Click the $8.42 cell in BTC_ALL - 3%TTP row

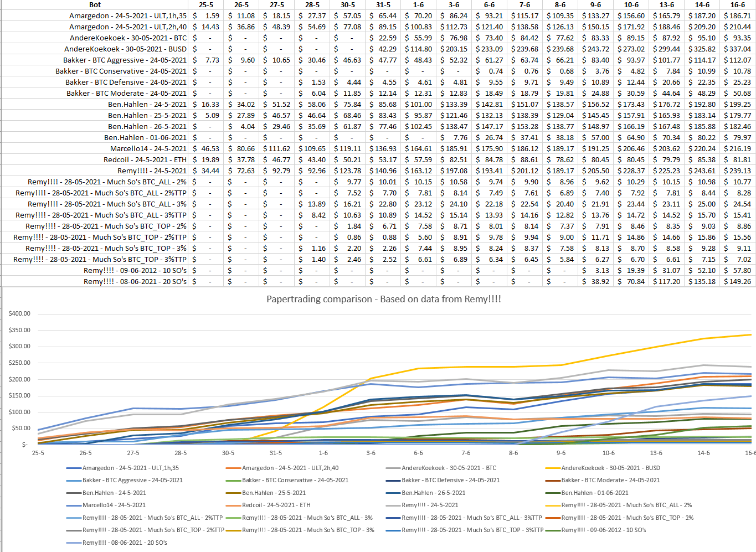click(x=312, y=215)
